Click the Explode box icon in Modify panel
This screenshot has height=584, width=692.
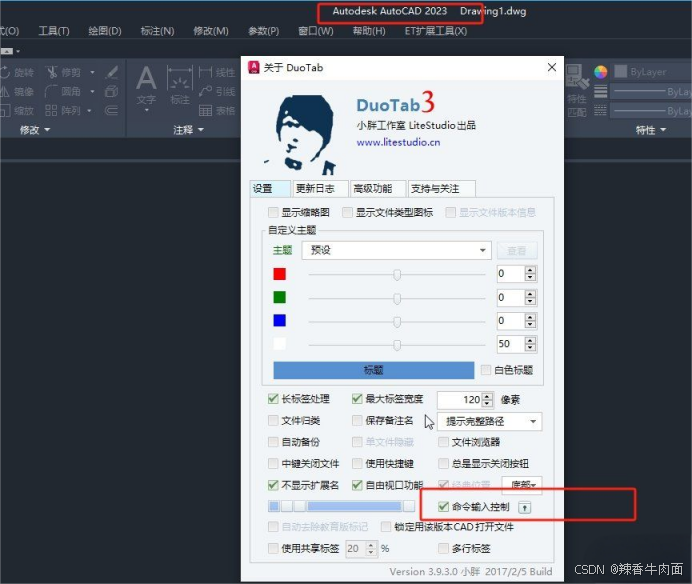[112, 91]
